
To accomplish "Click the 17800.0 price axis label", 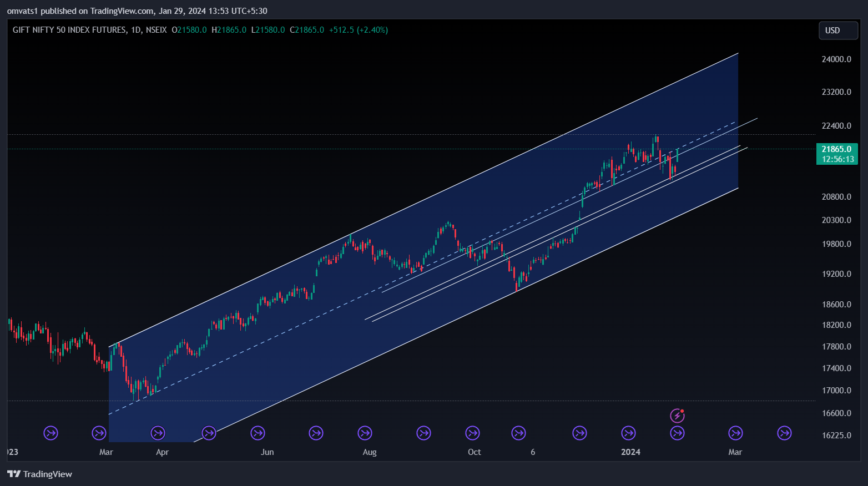I will coord(836,347).
